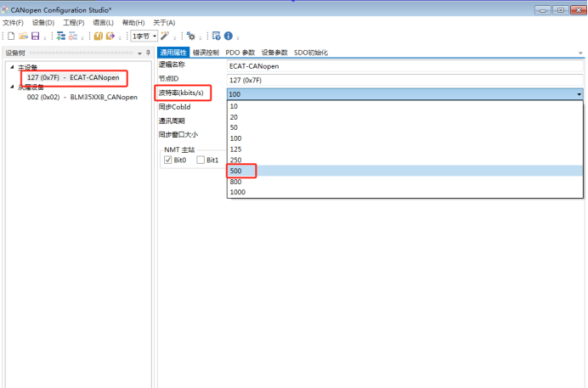The image size is (588, 388).
Task: Choose baud rate 50 from list
Action: (x=405, y=127)
